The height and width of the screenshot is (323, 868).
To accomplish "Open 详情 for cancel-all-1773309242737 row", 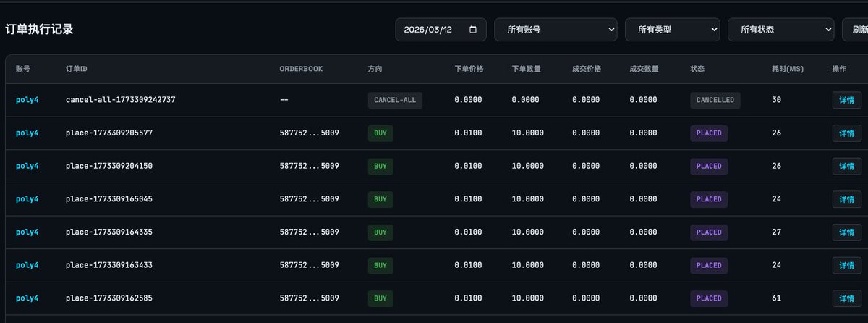I will point(846,100).
